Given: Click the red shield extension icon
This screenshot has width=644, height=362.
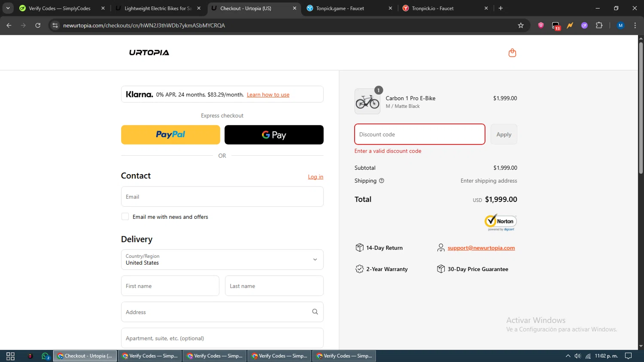Looking at the screenshot, I should click(x=541, y=25).
